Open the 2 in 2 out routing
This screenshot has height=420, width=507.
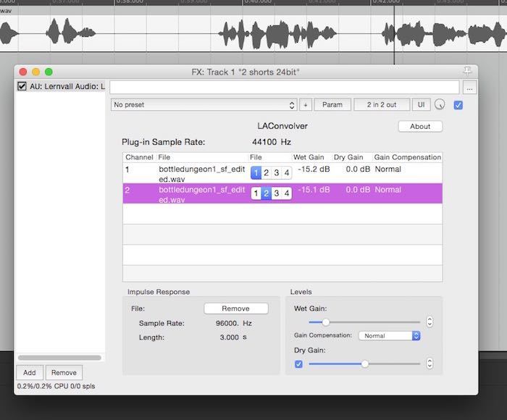tap(381, 105)
